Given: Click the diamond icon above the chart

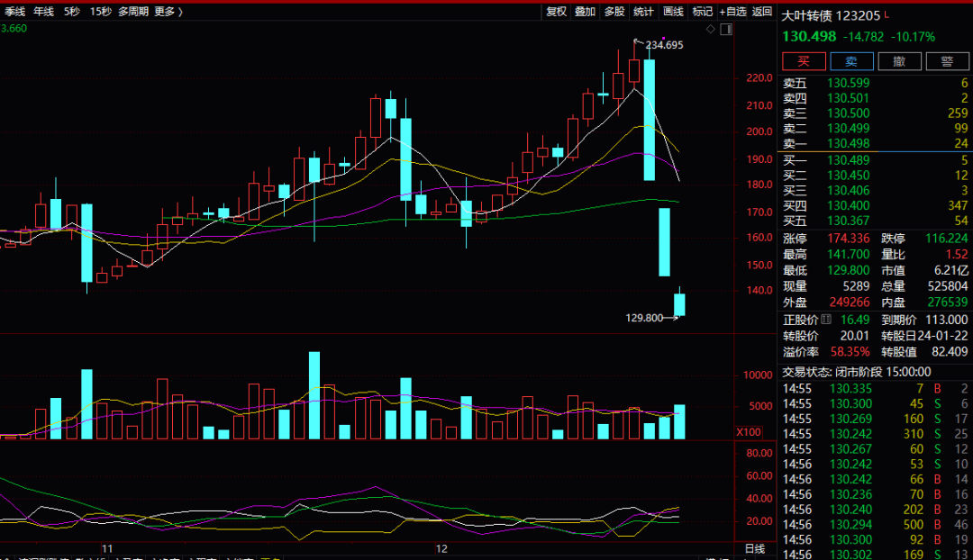Looking at the screenshot, I should (710, 29).
